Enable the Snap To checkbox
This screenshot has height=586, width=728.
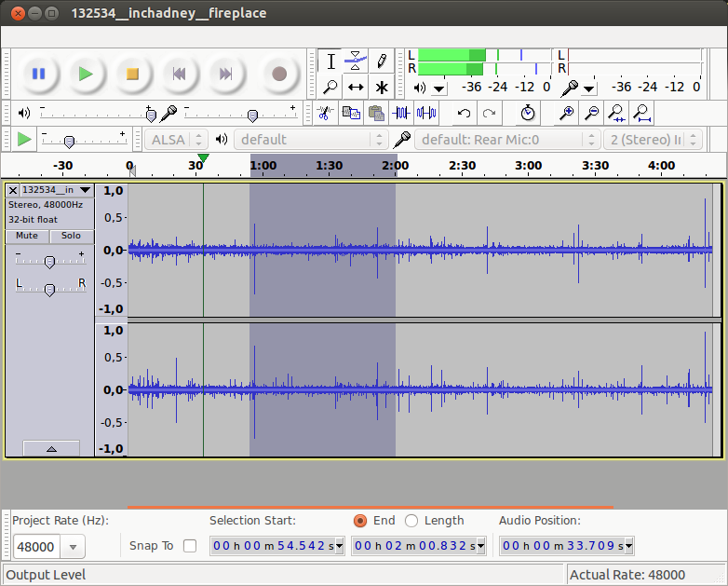tap(190, 546)
